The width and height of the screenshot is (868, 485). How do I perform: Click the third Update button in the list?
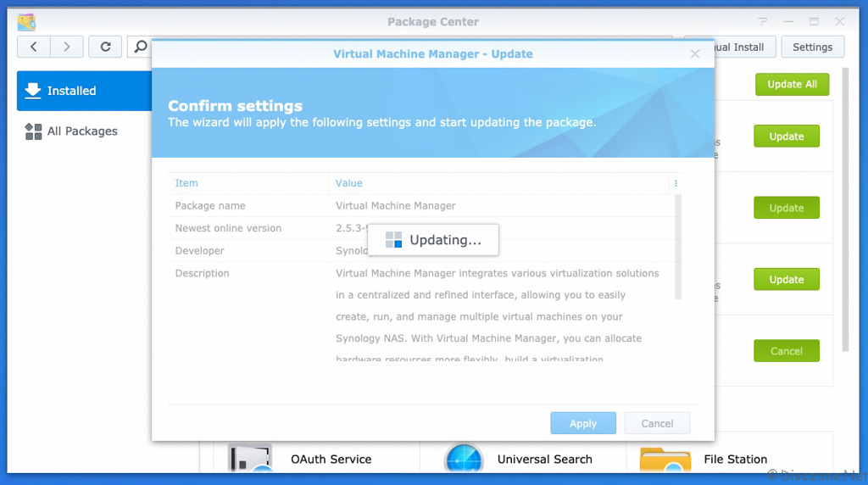[786, 280]
